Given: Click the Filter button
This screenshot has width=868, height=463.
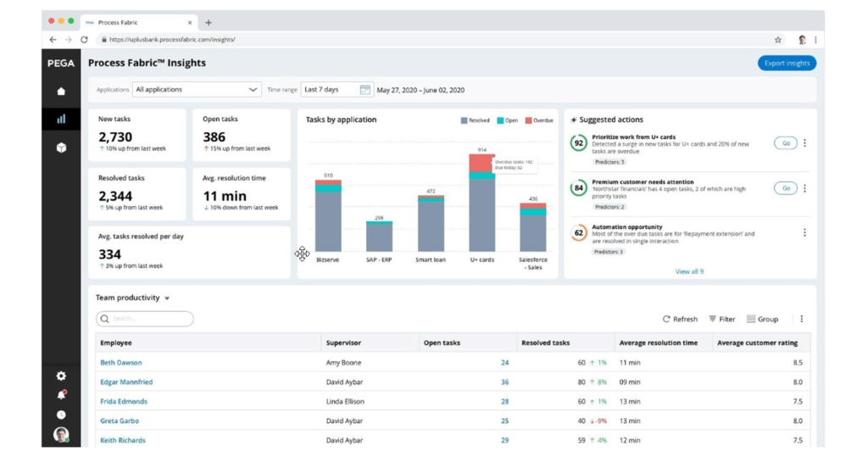Looking at the screenshot, I should pyautogui.click(x=722, y=319).
